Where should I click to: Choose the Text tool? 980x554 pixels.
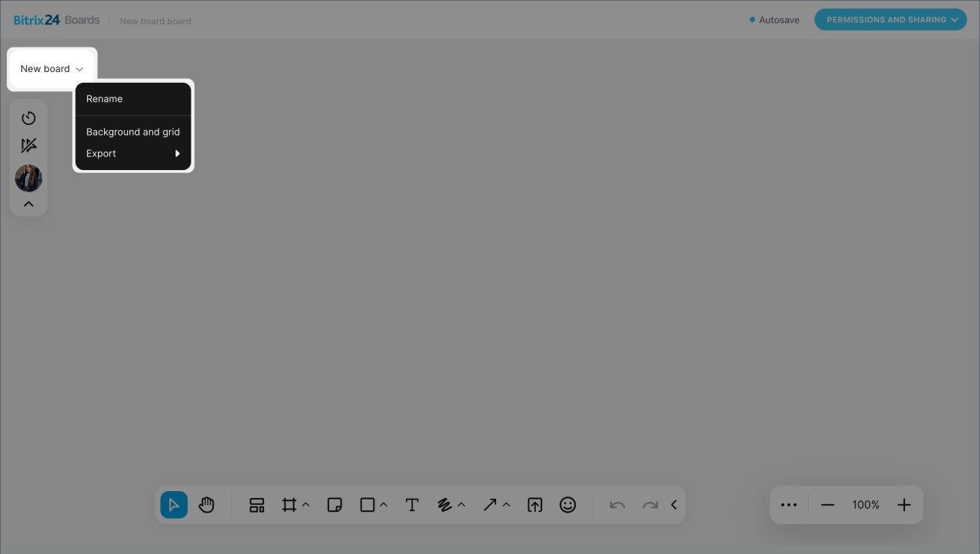(x=412, y=505)
